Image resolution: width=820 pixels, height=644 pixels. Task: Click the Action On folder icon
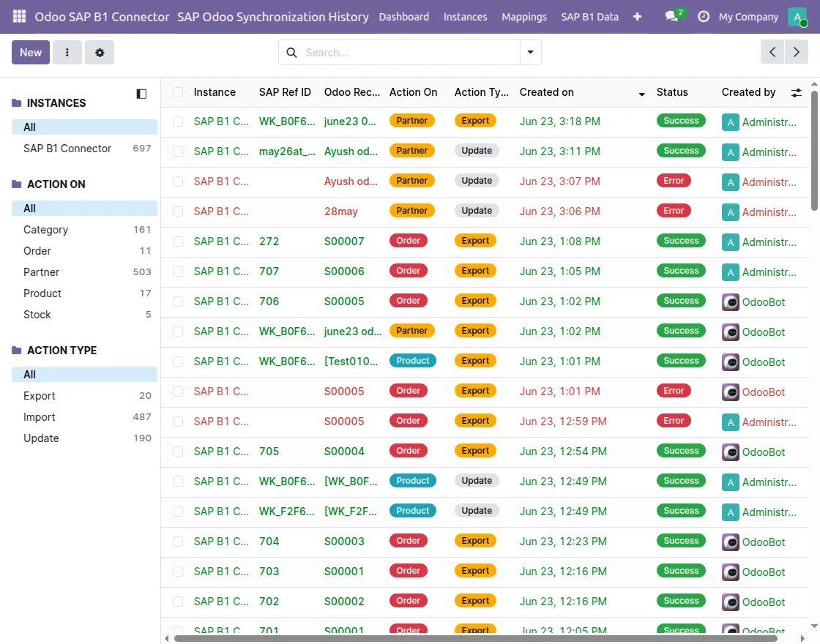pyautogui.click(x=17, y=184)
